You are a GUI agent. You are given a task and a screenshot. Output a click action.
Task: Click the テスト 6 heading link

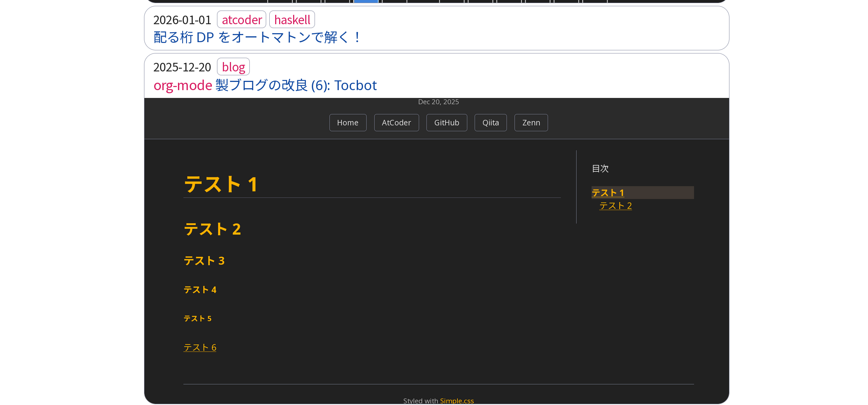[x=200, y=347]
